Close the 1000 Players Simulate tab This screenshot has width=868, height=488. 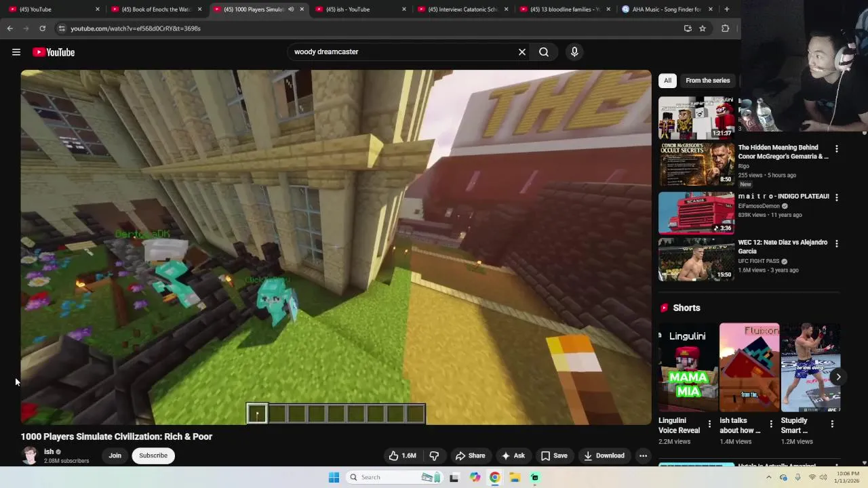coord(302,9)
